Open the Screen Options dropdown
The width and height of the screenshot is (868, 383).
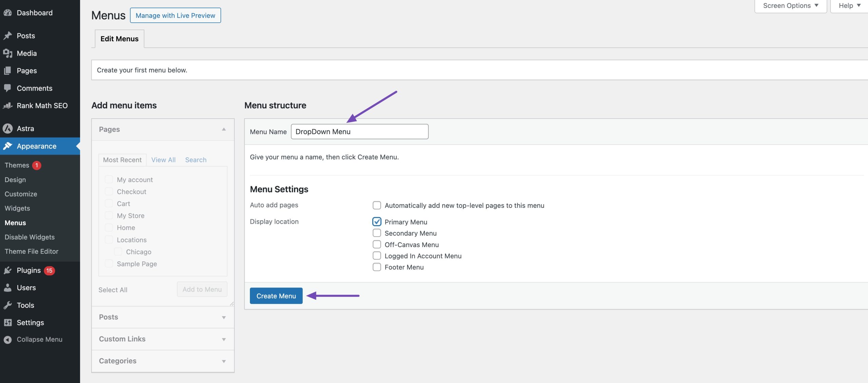790,6
